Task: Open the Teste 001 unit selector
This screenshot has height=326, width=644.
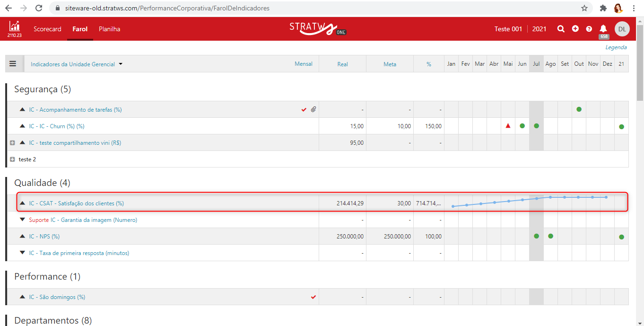Action: click(x=508, y=29)
